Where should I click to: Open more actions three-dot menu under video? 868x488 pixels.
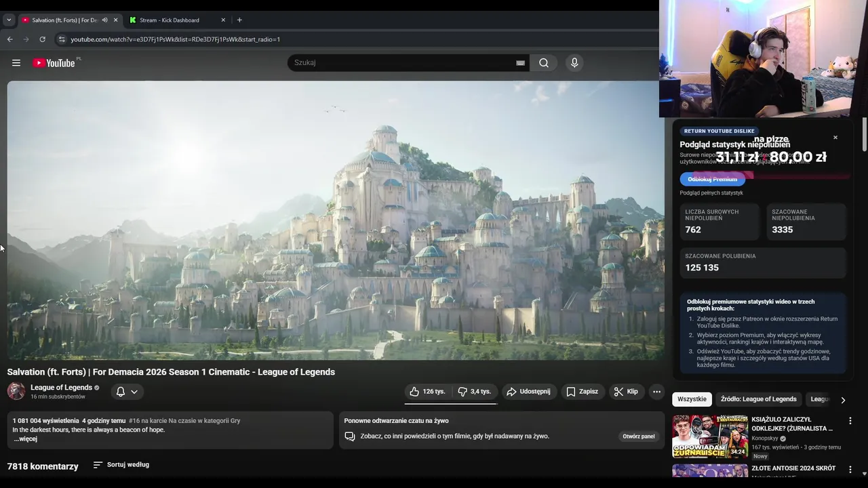pos(656,392)
